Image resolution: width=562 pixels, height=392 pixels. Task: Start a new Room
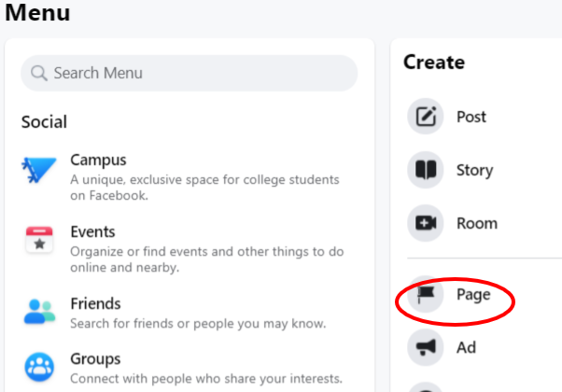tap(476, 223)
